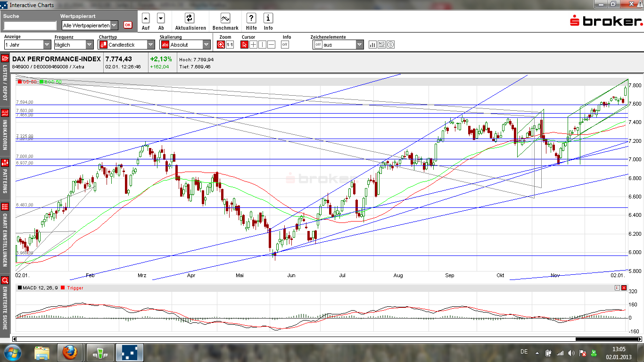The width and height of the screenshot is (644, 362).
Task: Select the arrow pointer cursor mode
Action: coord(244,45)
